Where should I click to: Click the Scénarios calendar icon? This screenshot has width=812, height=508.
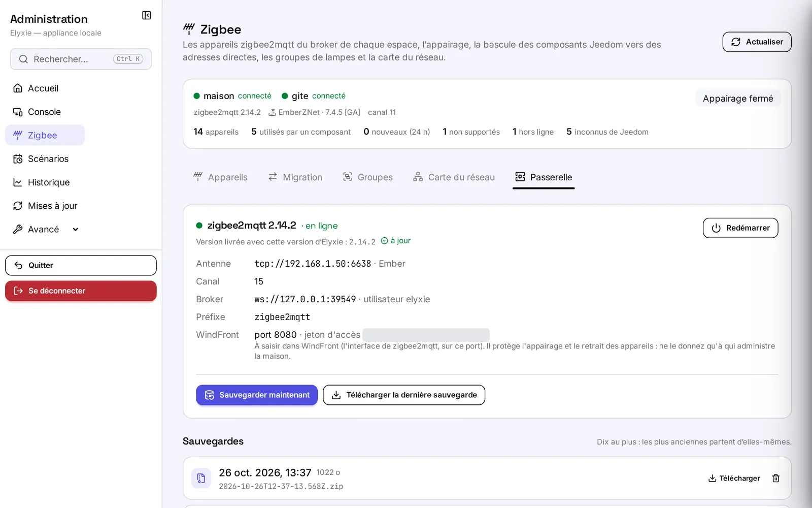tap(18, 159)
